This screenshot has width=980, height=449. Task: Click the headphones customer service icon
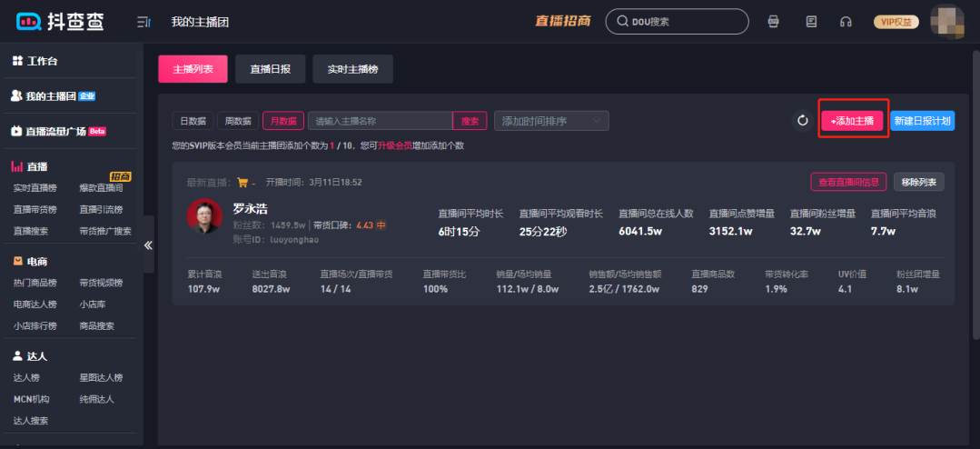(x=846, y=22)
